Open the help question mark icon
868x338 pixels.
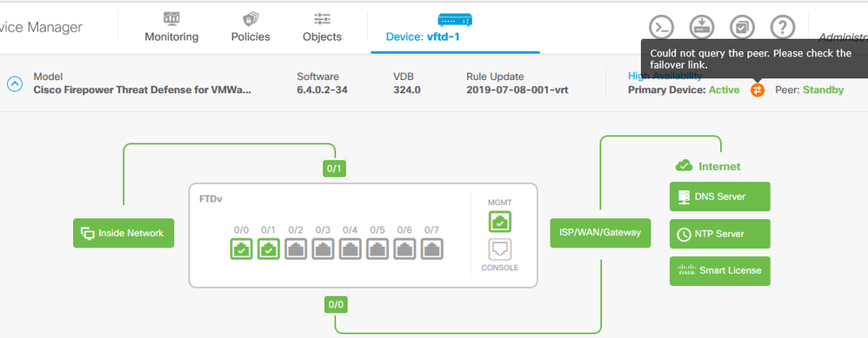pos(783,26)
